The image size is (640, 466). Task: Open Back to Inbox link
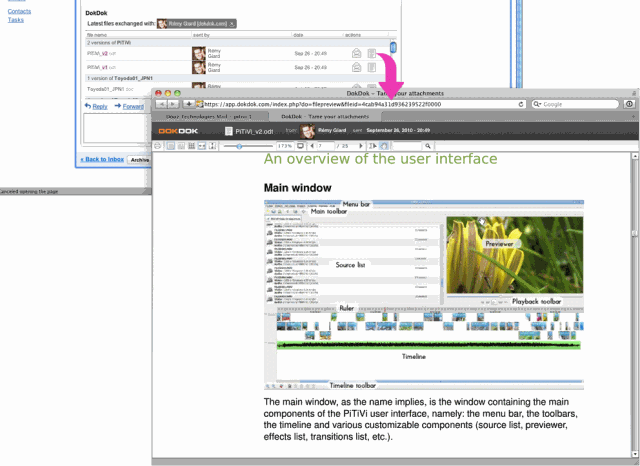click(103, 159)
